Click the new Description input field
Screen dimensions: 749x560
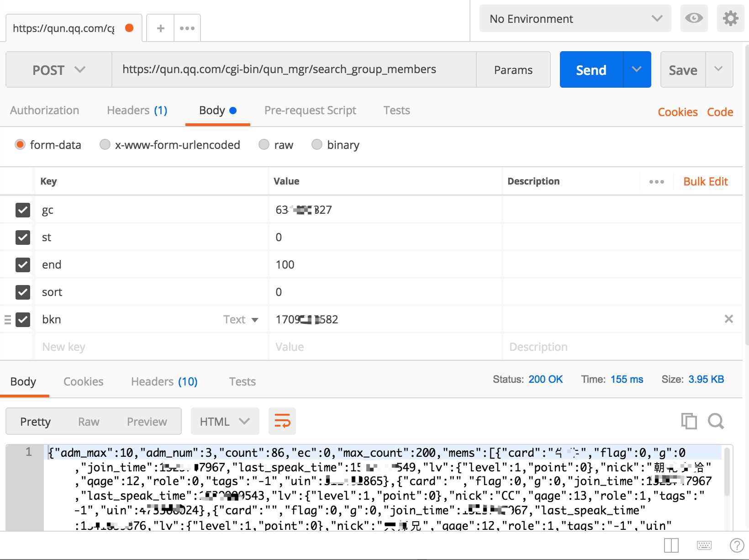click(x=622, y=347)
